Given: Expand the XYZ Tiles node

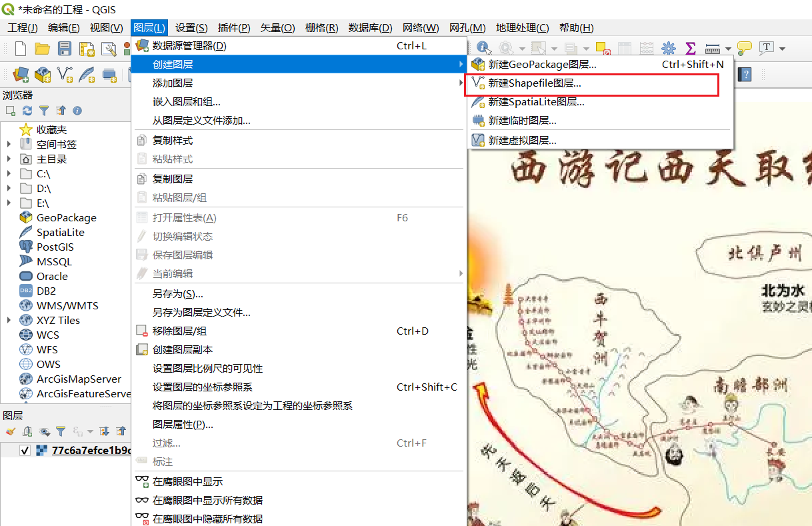Looking at the screenshot, I should click(x=9, y=320).
